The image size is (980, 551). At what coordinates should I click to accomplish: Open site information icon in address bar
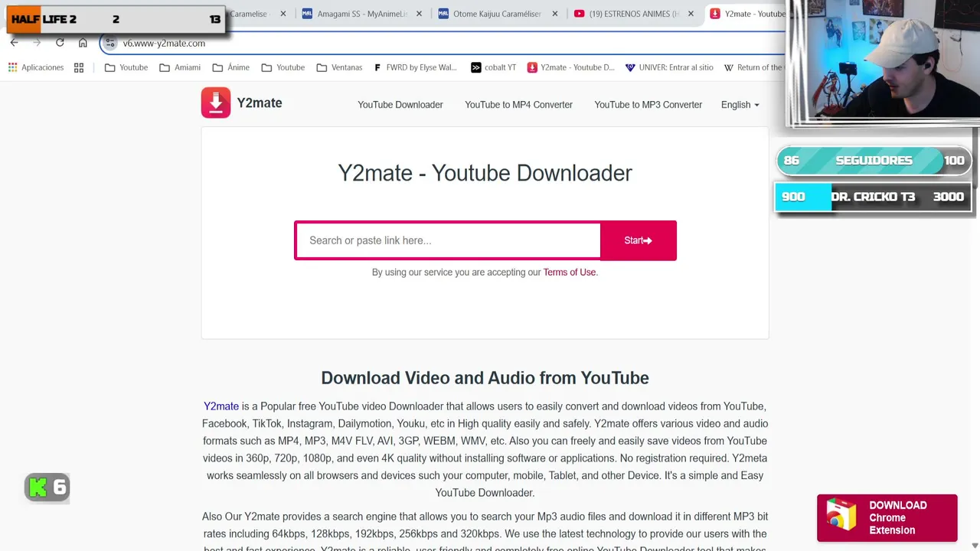(110, 43)
